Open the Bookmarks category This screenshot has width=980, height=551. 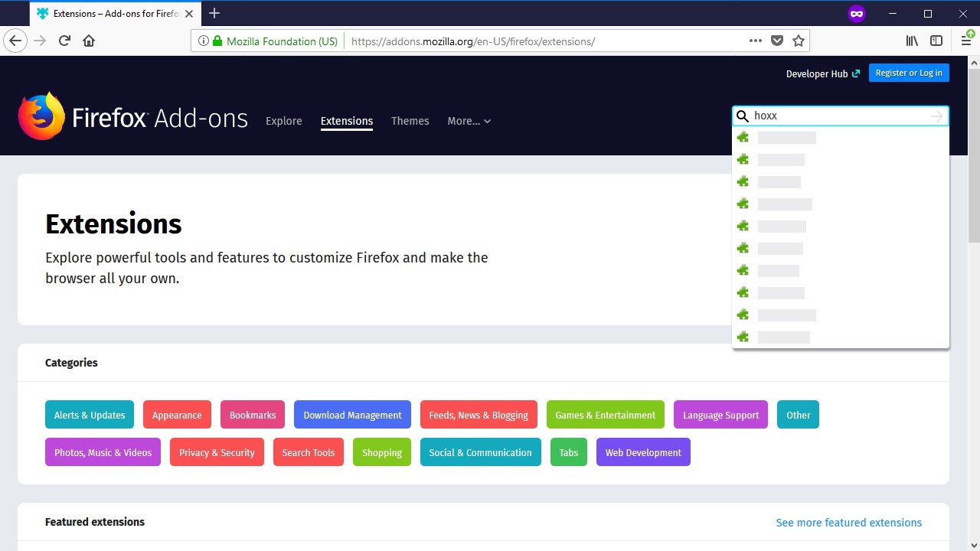point(253,415)
